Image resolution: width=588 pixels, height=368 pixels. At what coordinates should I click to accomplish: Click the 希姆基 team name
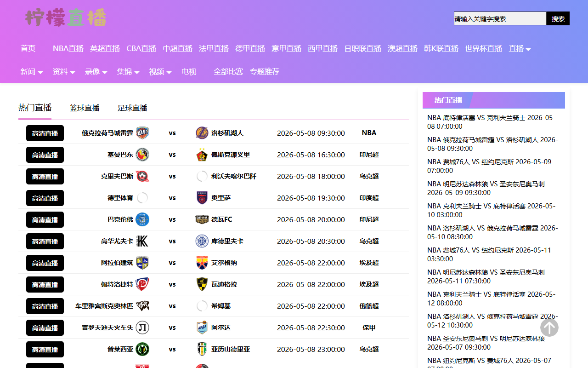click(x=221, y=306)
